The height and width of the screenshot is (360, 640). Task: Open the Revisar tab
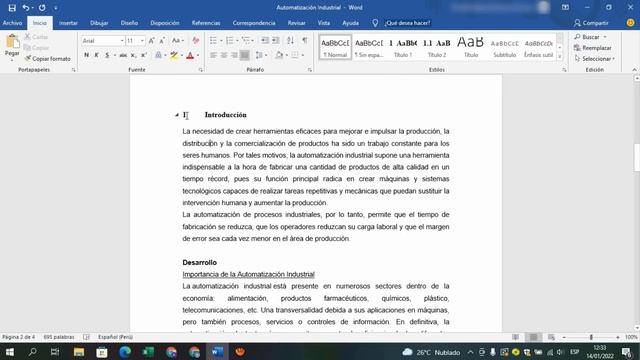(x=296, y=23)
